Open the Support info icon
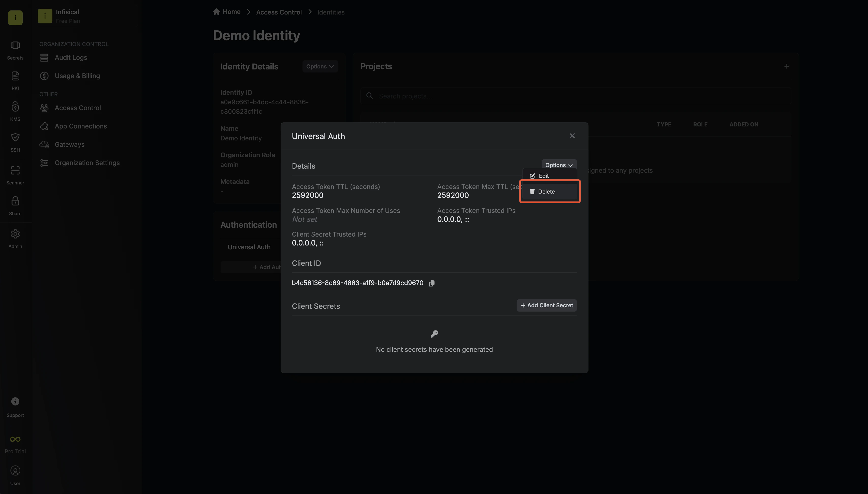 click(x=15, y=402)
